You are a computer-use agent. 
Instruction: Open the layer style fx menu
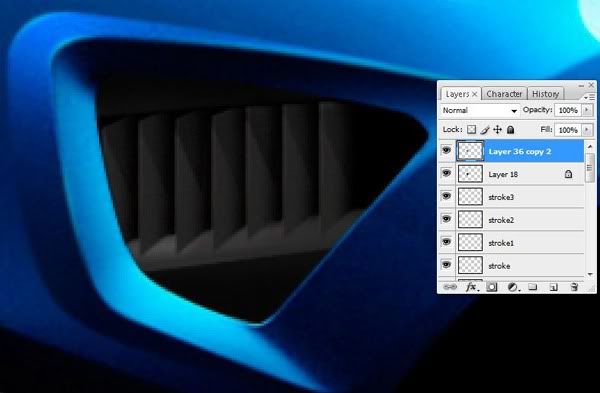pos(471,287)
